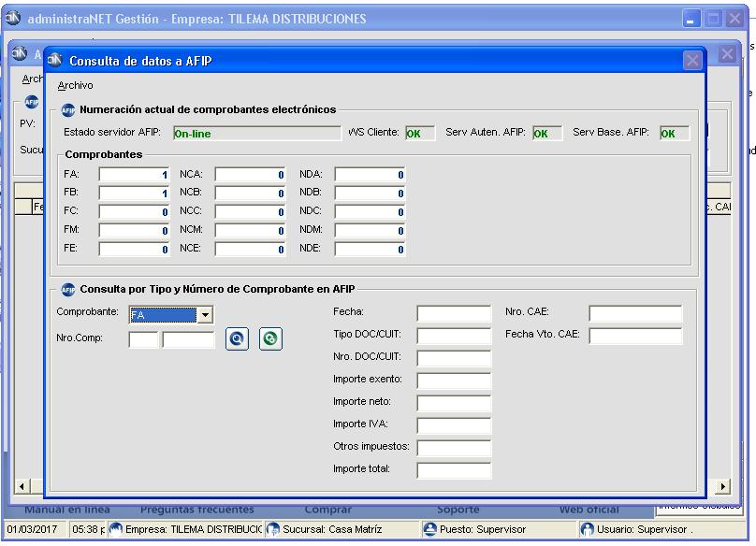Select the NCM number field
Viewport: 756px width, 546px height.
[x=250, y=231]
